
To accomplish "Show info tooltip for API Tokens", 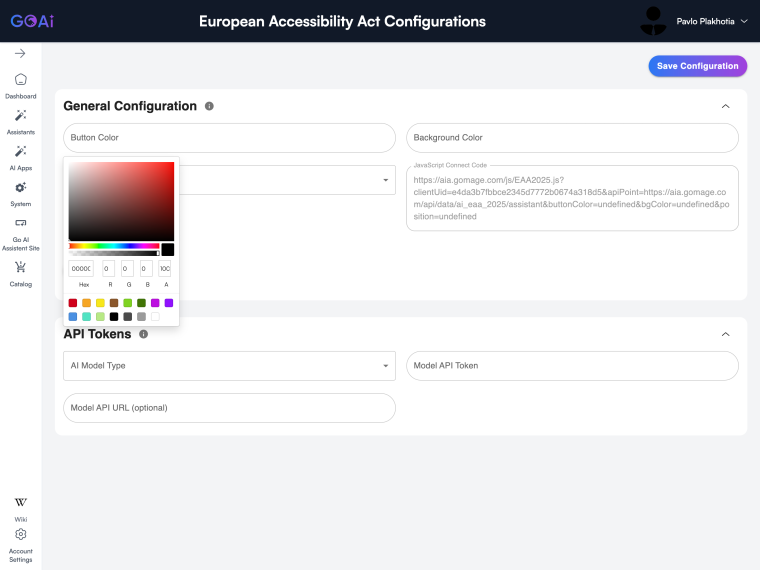I will 143,334.
